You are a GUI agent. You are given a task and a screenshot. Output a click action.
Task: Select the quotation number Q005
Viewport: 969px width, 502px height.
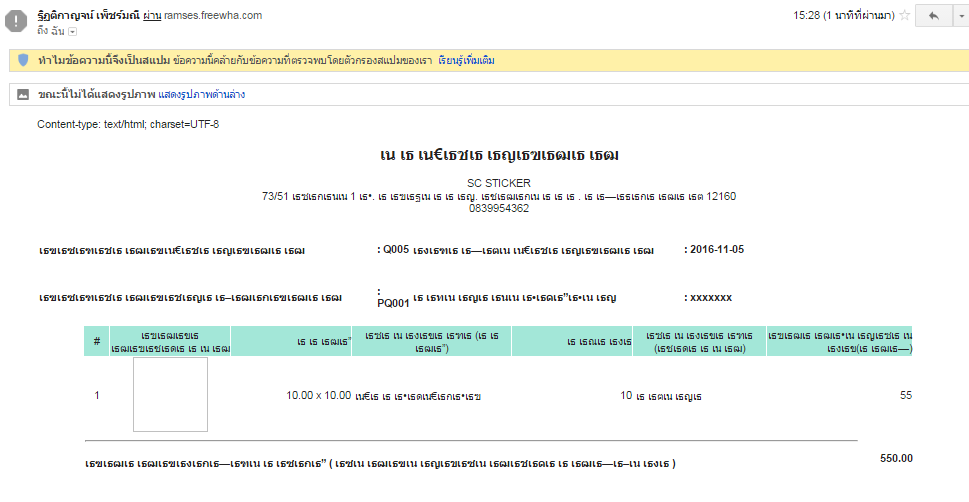point(396,250)
